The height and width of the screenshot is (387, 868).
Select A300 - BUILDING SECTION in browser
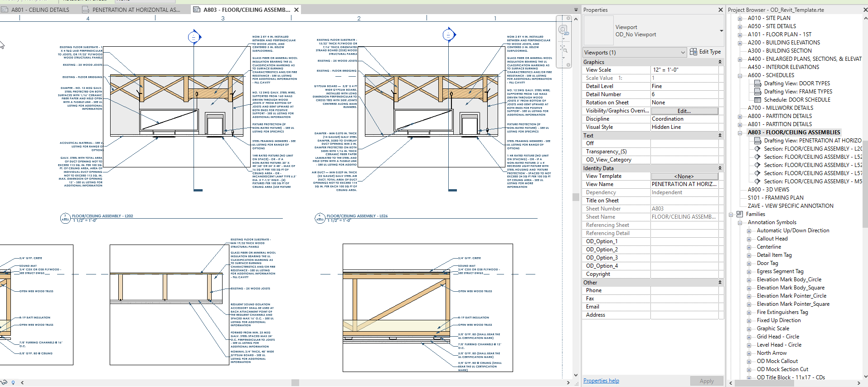tap(780, 51)
